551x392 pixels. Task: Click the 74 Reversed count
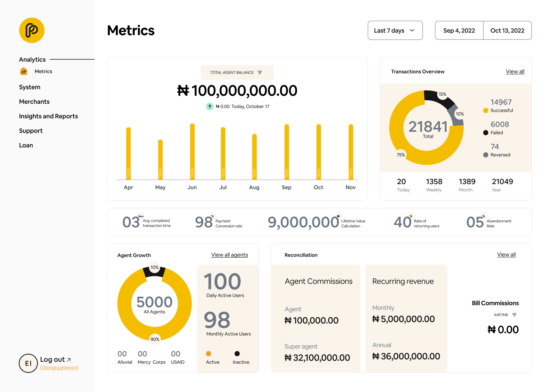pyautogui.click(x=495, y=147)
